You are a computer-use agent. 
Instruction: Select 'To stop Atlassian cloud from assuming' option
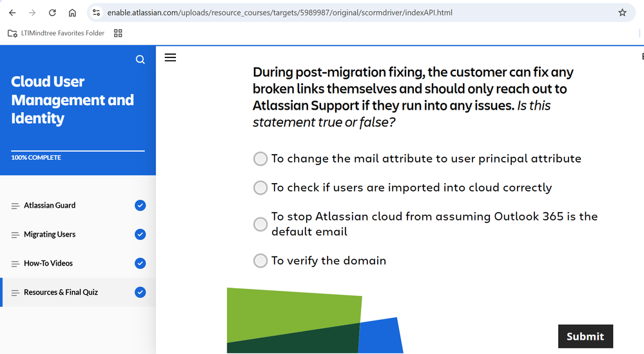[x=260, y=224]
